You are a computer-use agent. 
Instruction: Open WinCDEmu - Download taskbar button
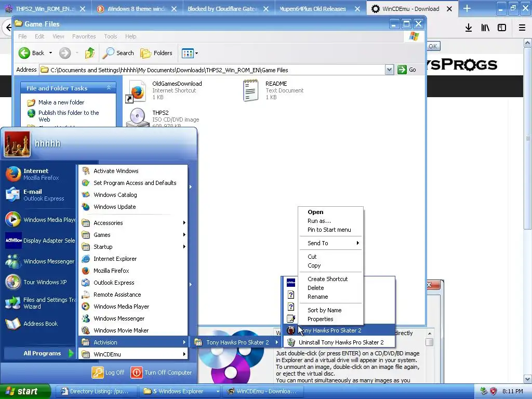[x=263, y=391]
